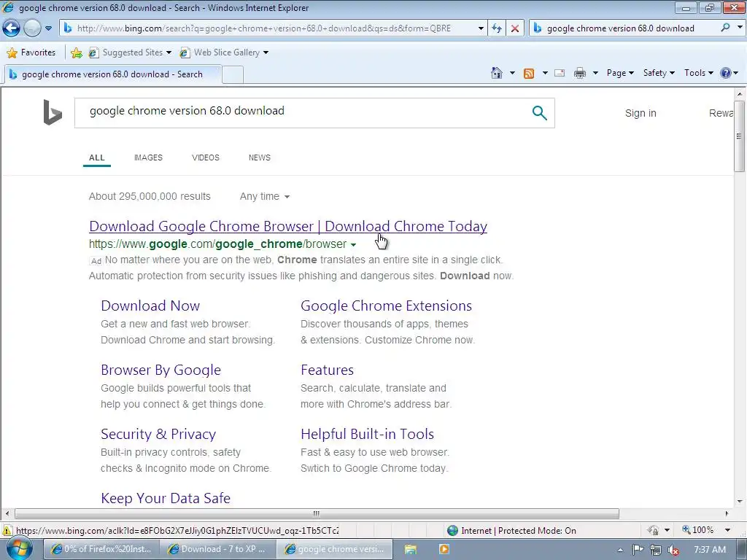Switch to the NEWS tab
This screenshot has width=747, height=560.
pyautogui.click(x=259, y=157)
